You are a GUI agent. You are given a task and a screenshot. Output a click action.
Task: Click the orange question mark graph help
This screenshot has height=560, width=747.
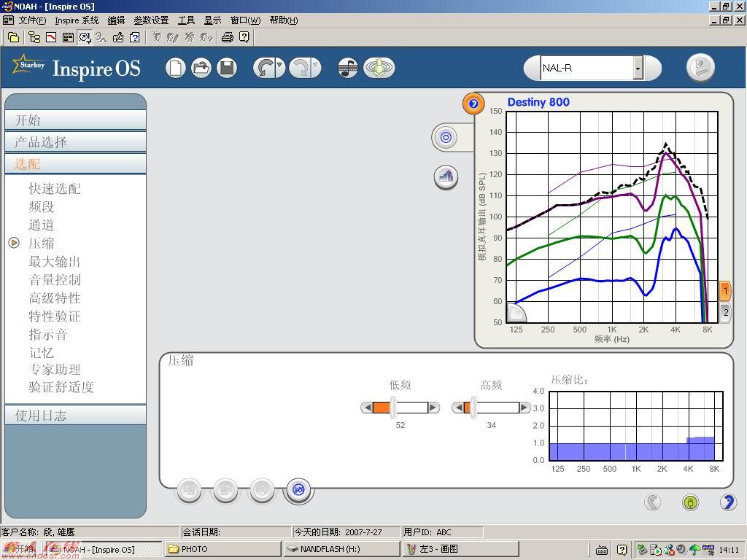click(x=473, y=104)
